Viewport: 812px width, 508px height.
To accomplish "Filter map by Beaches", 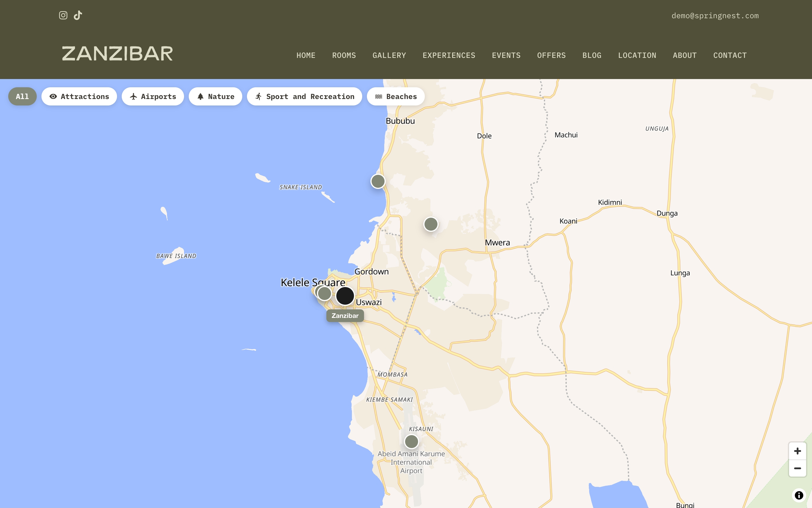I will pyautogui.click(x=396, y=96).
